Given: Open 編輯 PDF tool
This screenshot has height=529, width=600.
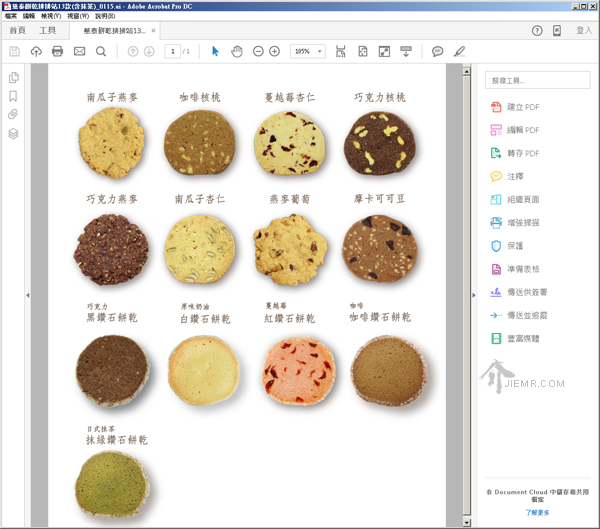Looking at the screenshot, I should tap(515, 130).
